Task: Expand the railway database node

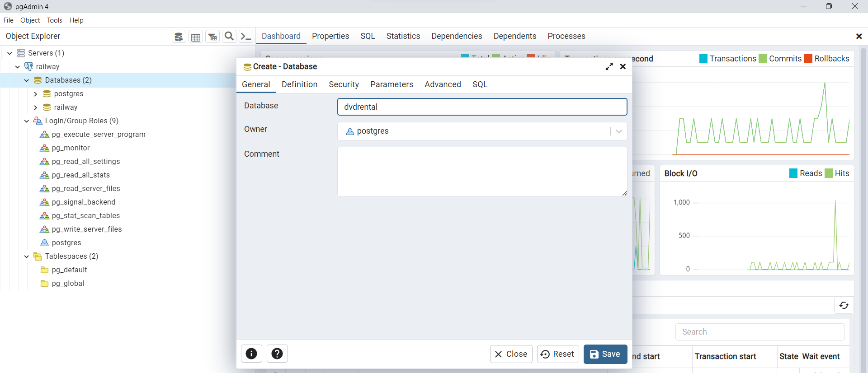Action: (35, 107)
